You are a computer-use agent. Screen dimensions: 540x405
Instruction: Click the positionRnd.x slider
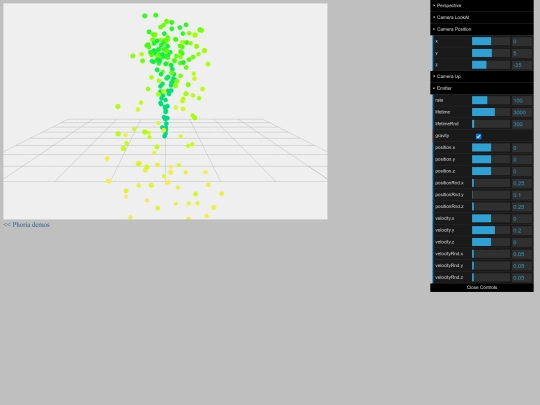click(x=491, y=183)
